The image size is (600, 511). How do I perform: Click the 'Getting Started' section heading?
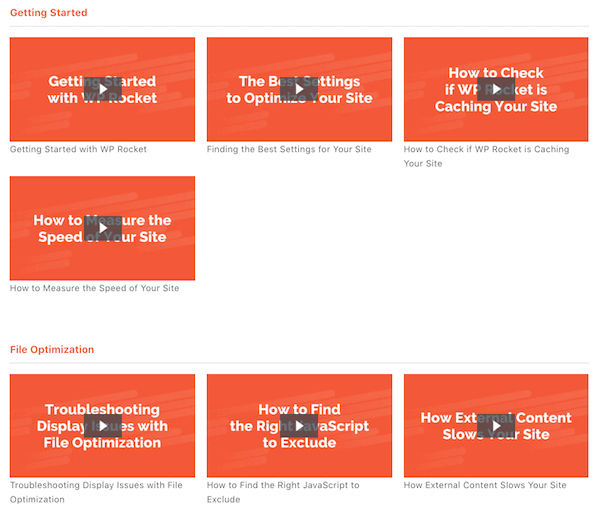pyautogui.click(x=49, y=13)
